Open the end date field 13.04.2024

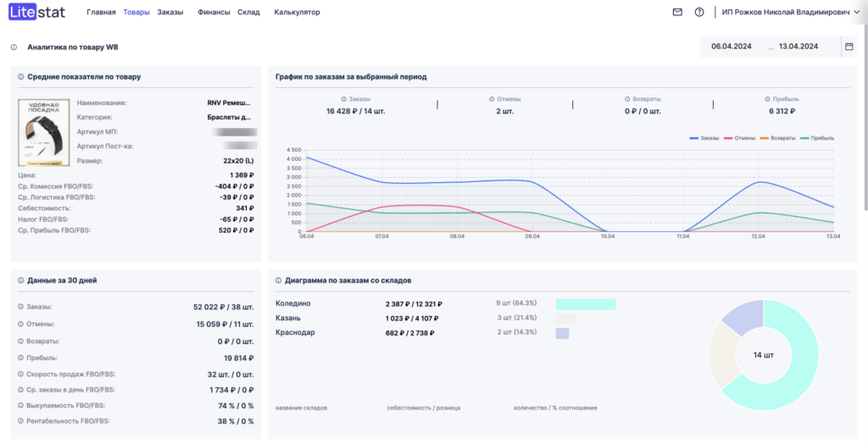tap(798, 47)
